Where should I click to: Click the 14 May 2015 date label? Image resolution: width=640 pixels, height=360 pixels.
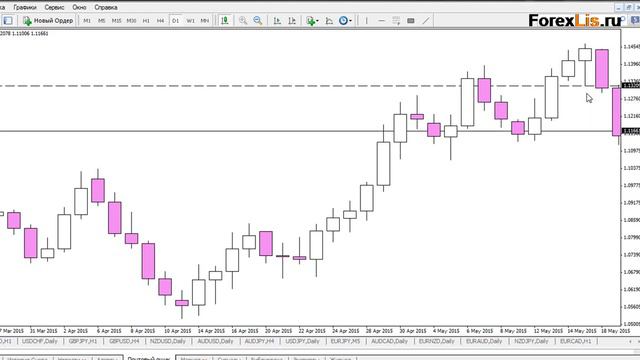coord(582,331)
